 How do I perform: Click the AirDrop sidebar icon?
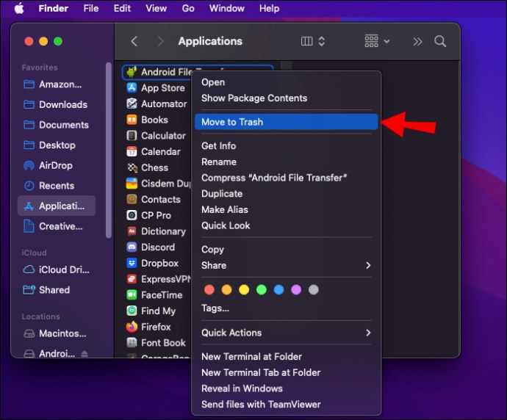[29, 165]
